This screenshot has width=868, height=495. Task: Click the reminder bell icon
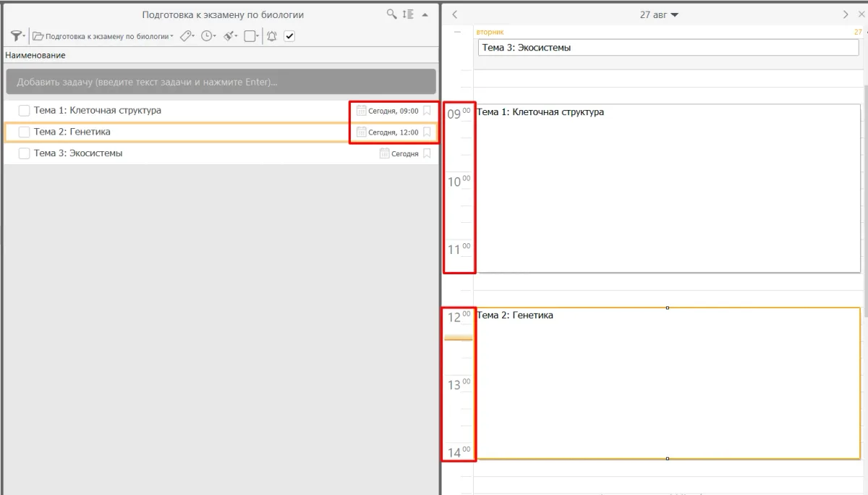[x=272, y=36]
